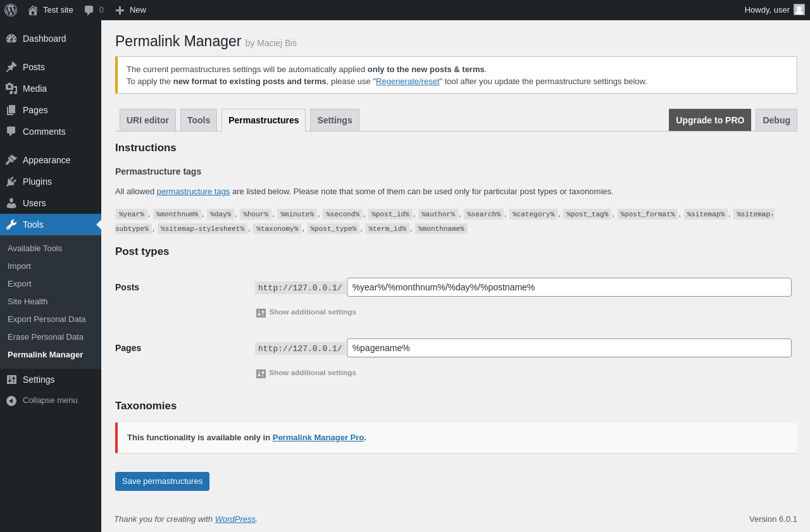Select Site Health in Tools submenu
This screenshot has width=810, height=532.
28,302
